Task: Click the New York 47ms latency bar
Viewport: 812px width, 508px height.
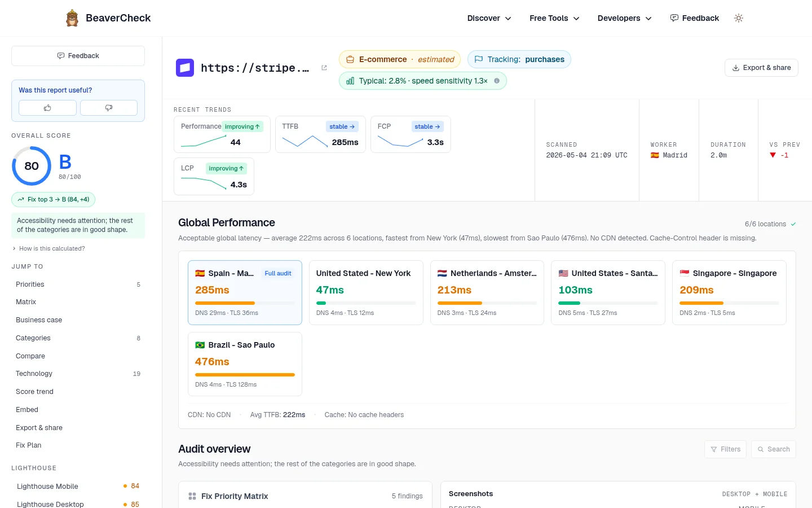Action: [366, 303]
